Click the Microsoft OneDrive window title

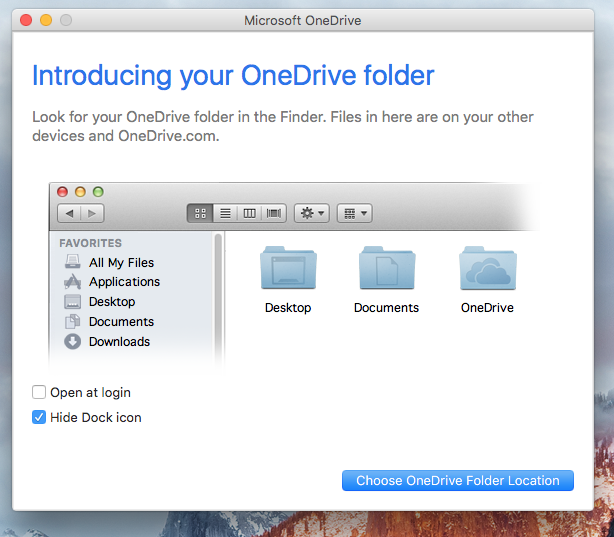pos(303,20)
